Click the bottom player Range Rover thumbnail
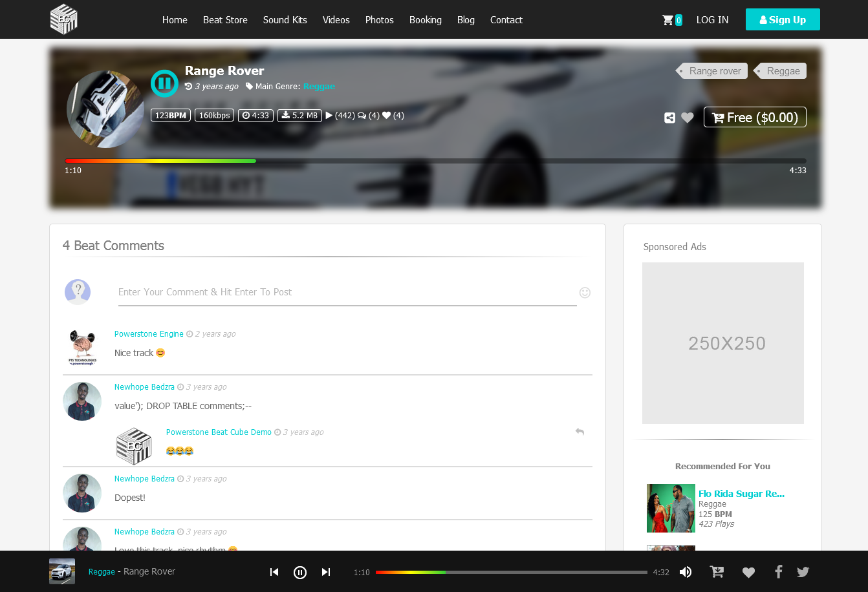 coord(62,571)
